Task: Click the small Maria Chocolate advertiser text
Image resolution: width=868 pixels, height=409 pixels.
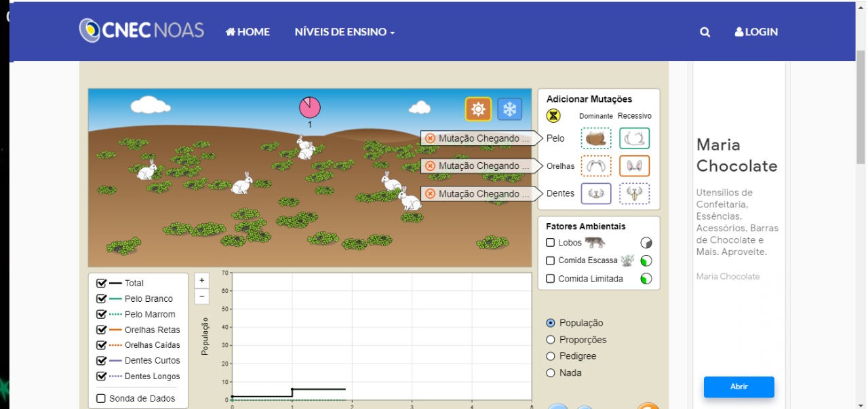Action: click(728, 276)
